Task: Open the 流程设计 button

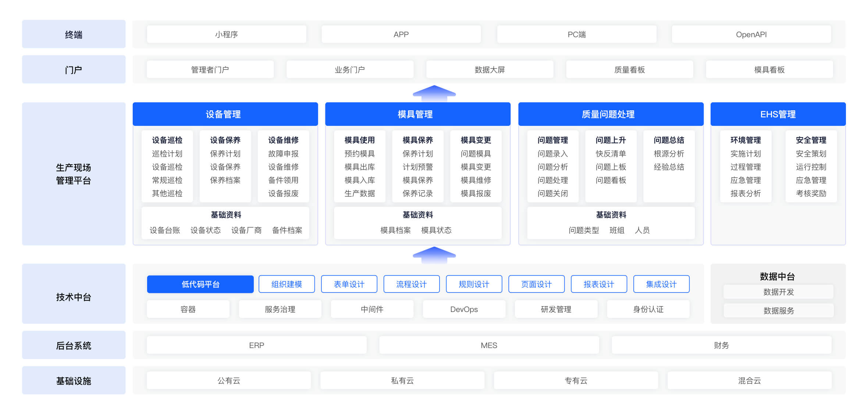Action: point(412,284)
